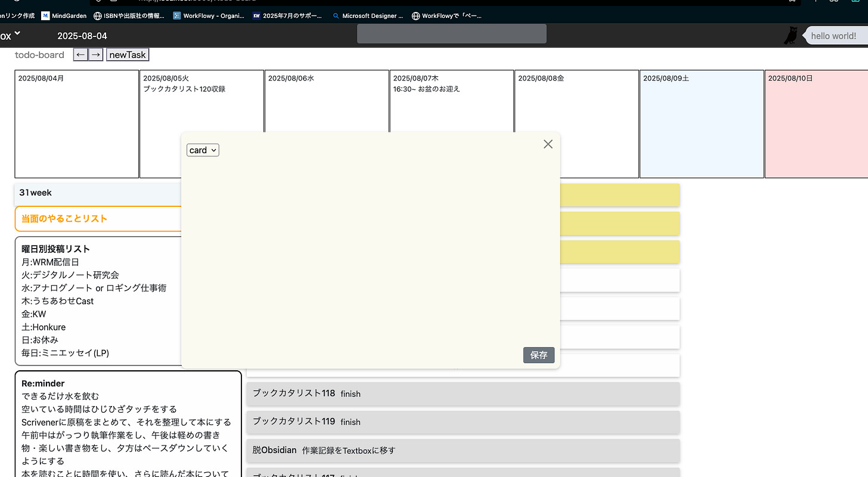Click the Microsoft Designer search favicon
Viewport: 868px width, 477px height.
point(336,16)
